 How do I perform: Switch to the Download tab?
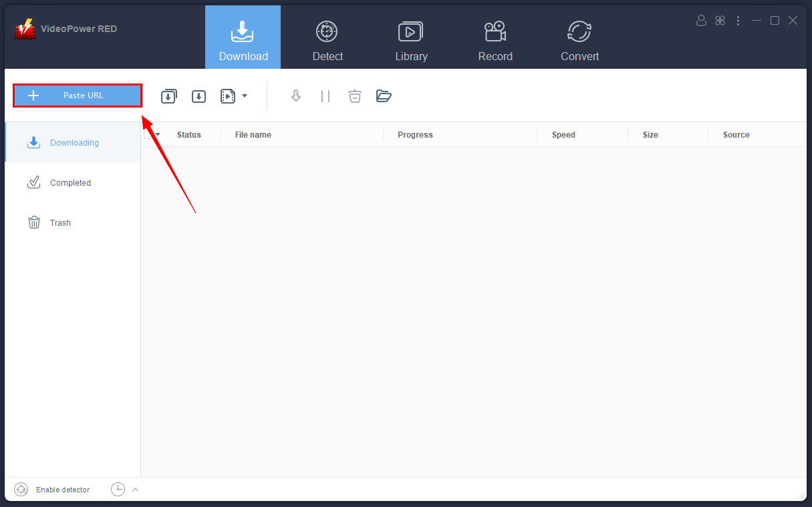click(x=243, y=37)
